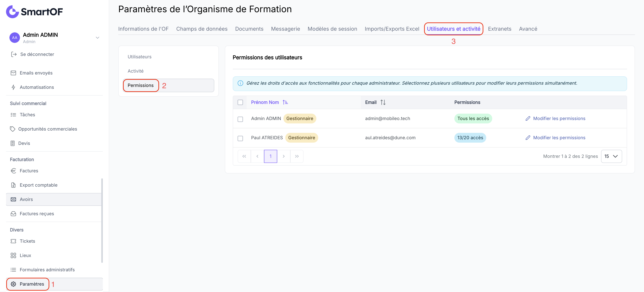The height and width of the screenshot is (292, 644).
Task: Click admin@mobileo.tech email cell
Action: 388,118
